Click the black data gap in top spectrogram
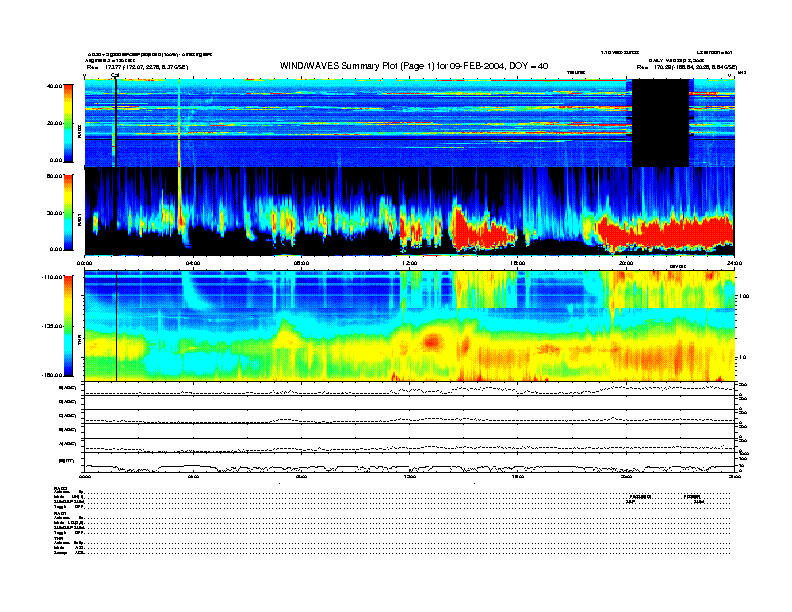792x612 pixels. (659, 123)
